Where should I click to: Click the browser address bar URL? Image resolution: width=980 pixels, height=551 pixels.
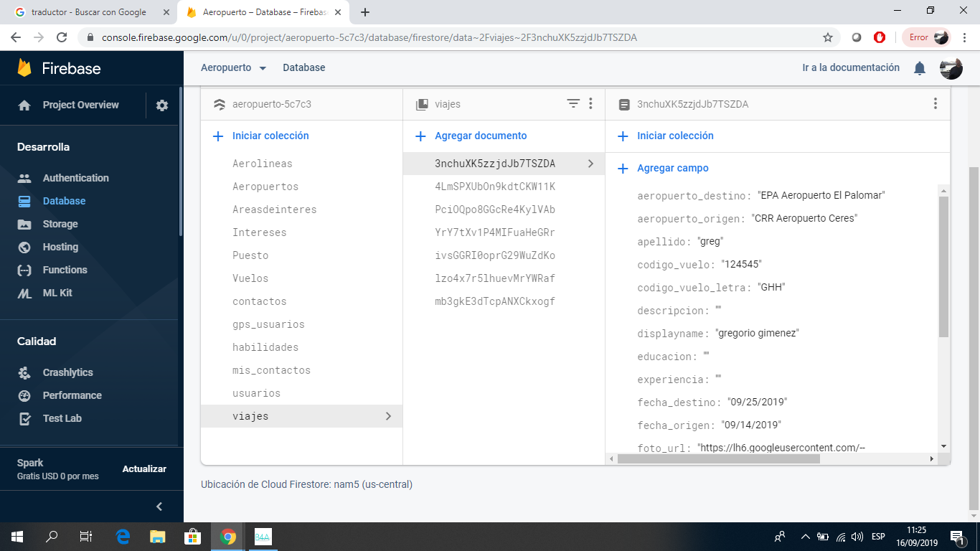(x=369, y=37)
